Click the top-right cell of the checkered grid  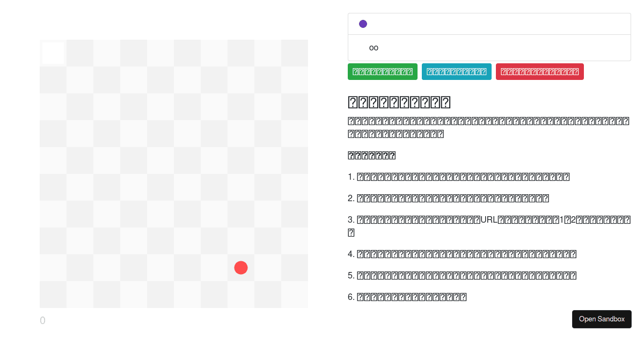pos(294,53)
